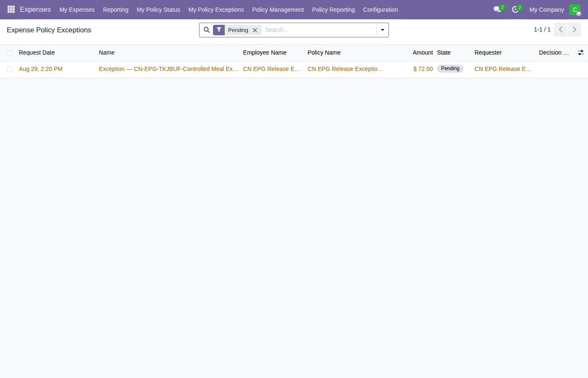The image size is (588, 378).
Task: Sort by Decision column header
Action: (x=554, y=52)
